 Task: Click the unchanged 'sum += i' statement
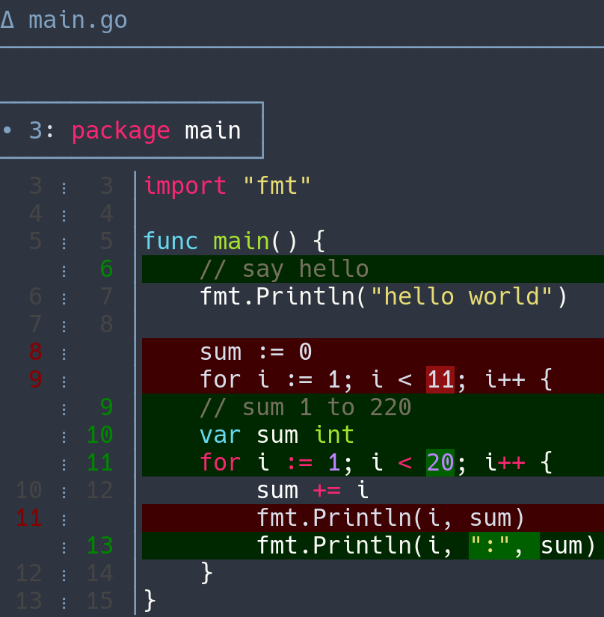coord(313,490)
